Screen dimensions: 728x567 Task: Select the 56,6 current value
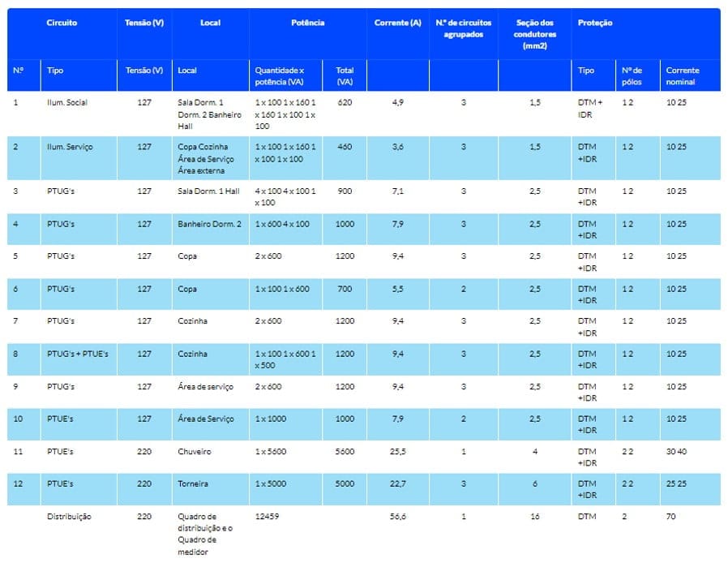tap(397, 516)
